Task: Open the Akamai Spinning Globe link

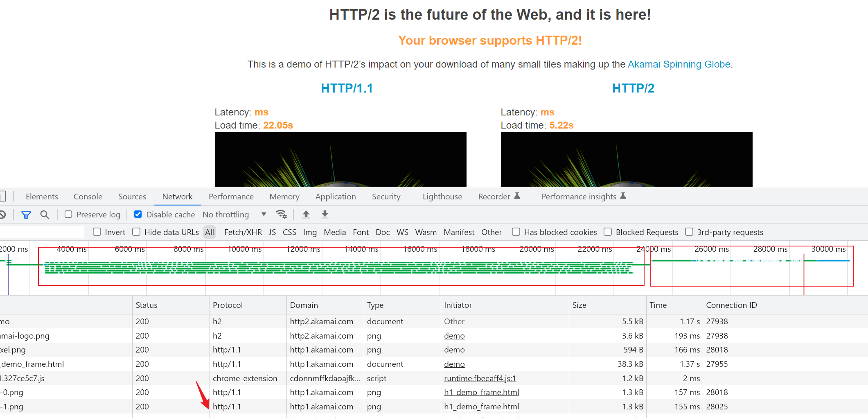Action: [x=679, y=64]
